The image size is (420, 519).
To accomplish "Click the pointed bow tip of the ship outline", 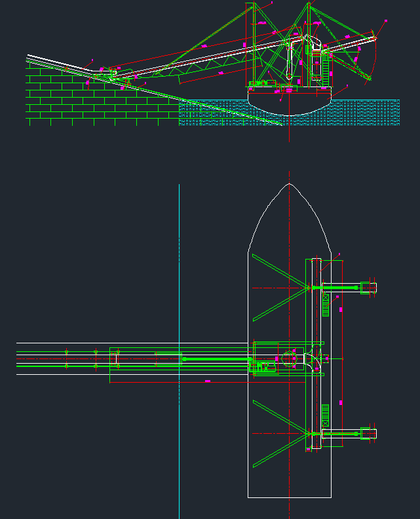I will tap(289, 185).
